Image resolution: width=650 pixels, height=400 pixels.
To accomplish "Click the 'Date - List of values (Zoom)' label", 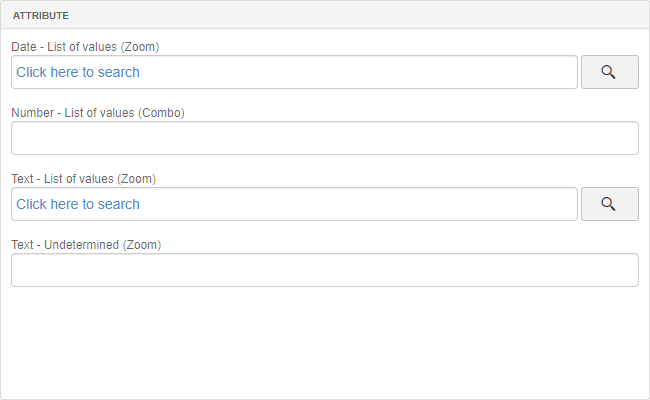I will [x=85, y=47].
